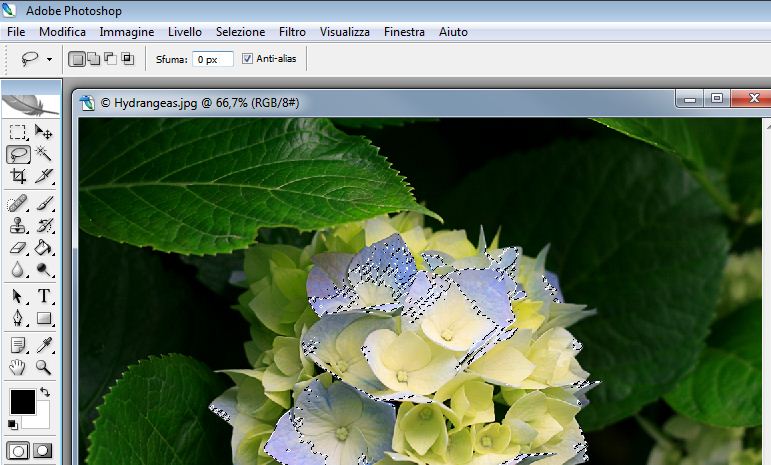
Task: Open the Livello menu
Action: (185, 32)
